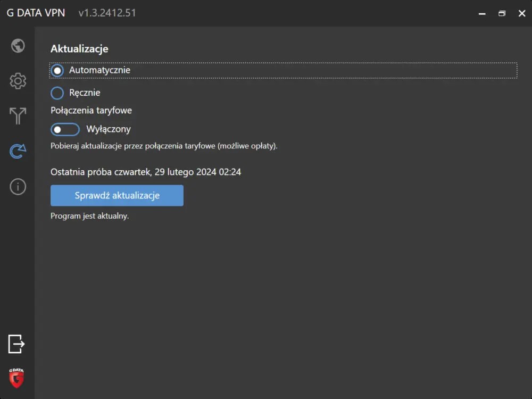This screenshot has width=532, height=399.
Task: Click the Wyłączony toggle label
Action: click(109, 129)
